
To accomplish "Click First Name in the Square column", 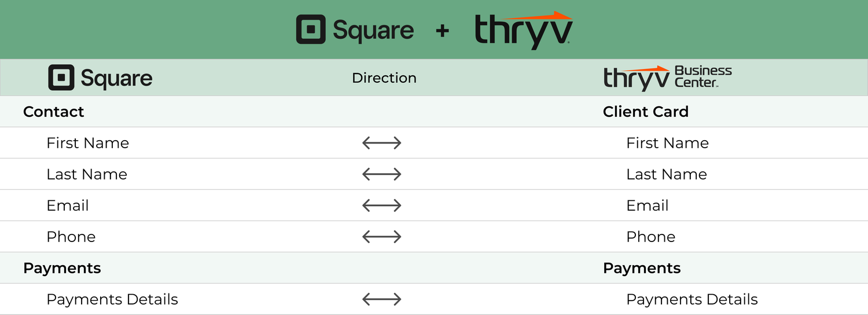I will [87, 143].
